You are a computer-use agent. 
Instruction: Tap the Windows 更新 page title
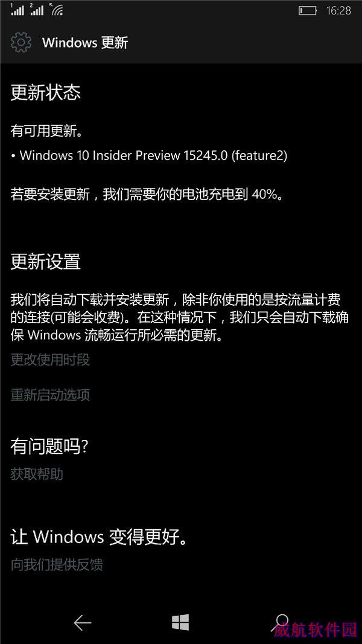click(85, 43)
